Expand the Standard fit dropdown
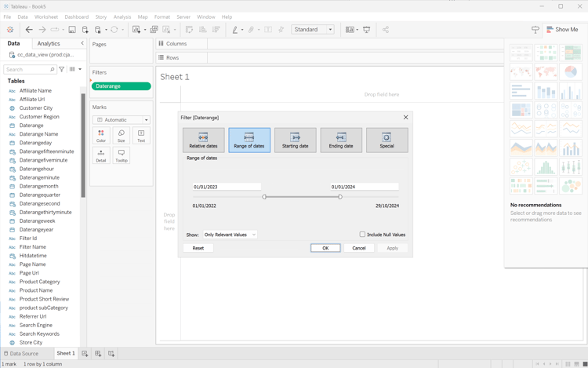Screen dimensions: 588x368 pyautogui.click(x=313, y=30)
